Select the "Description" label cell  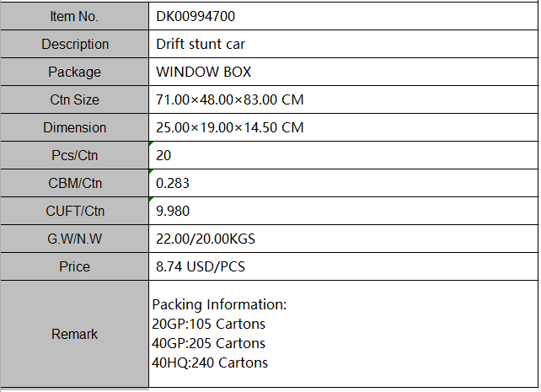coord(75,44)
